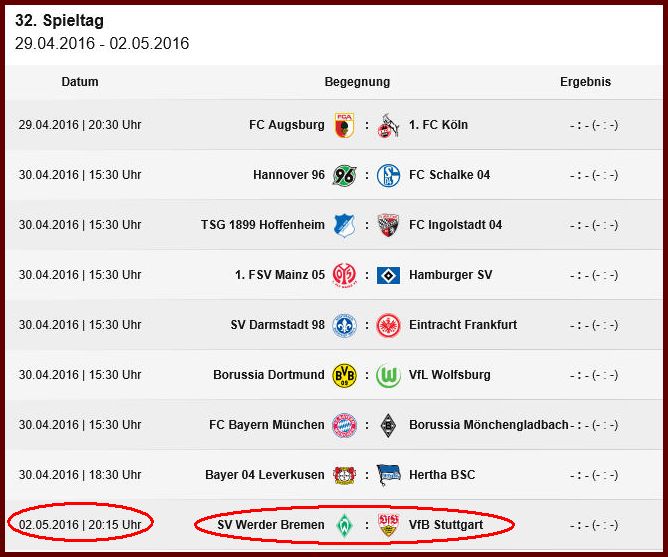Click the Datum column header
Viewport: 668px width, 557px height.
pyautogui.click(x=80, y=82)
